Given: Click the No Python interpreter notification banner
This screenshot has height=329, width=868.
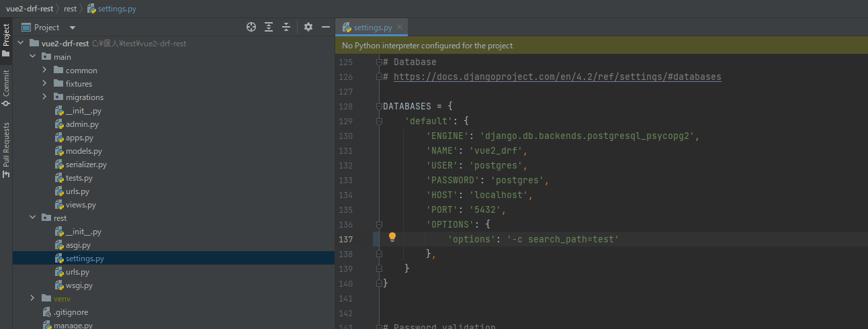Looking at the screenshot, I should (601, 46).
